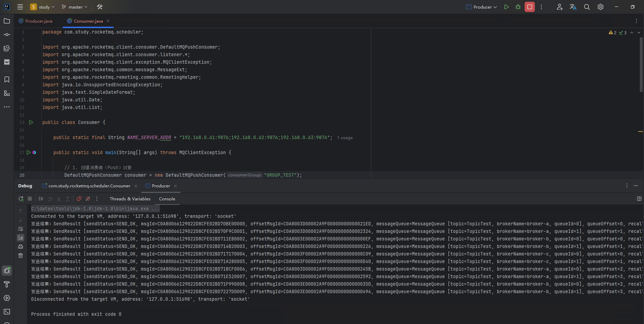Click the Build hammer icon
The width and height of the screenshot is (644, 324).
click(100, 7)
